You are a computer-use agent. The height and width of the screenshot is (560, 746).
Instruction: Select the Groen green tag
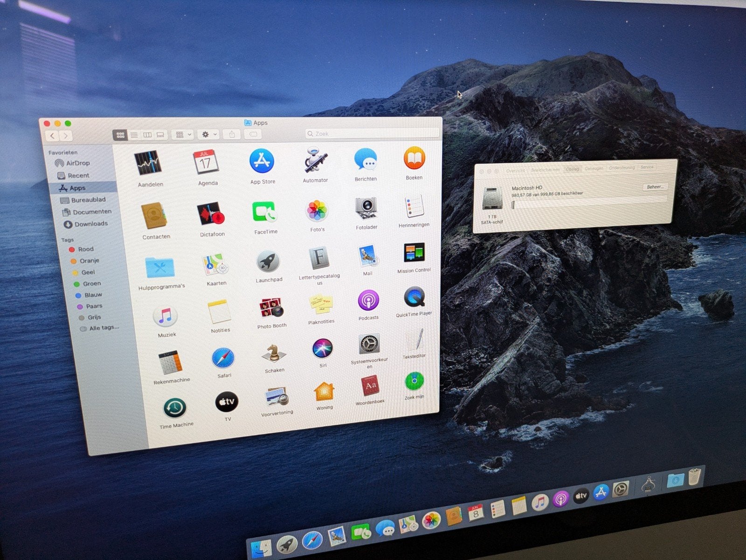pos(89,283)
